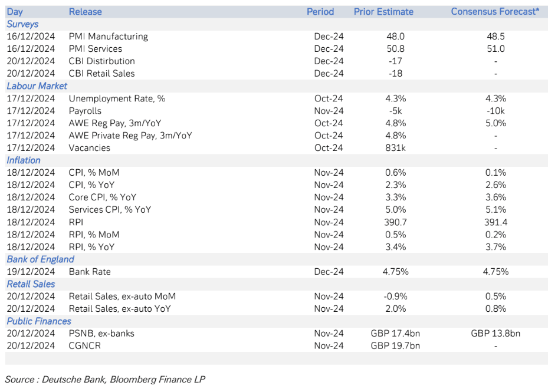Click the GBP 13.8bn consensus value
Viewport: 548px width, 392px height.
495,334
